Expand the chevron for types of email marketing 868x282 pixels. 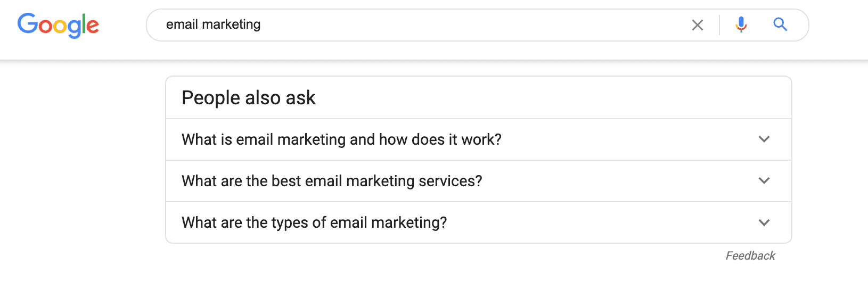[x=764, y=222]
